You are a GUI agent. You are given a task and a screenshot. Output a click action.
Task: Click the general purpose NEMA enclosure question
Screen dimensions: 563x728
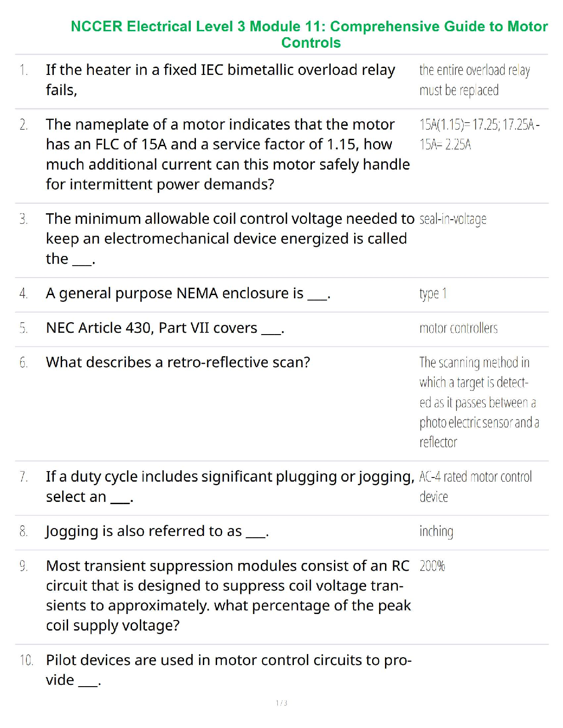click(x=188, y=293)
